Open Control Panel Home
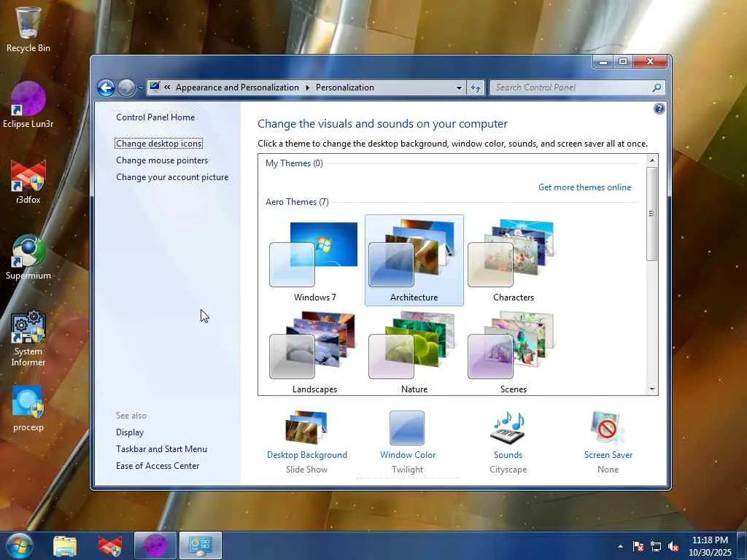The image size is (747, 560). coord(155,117)
